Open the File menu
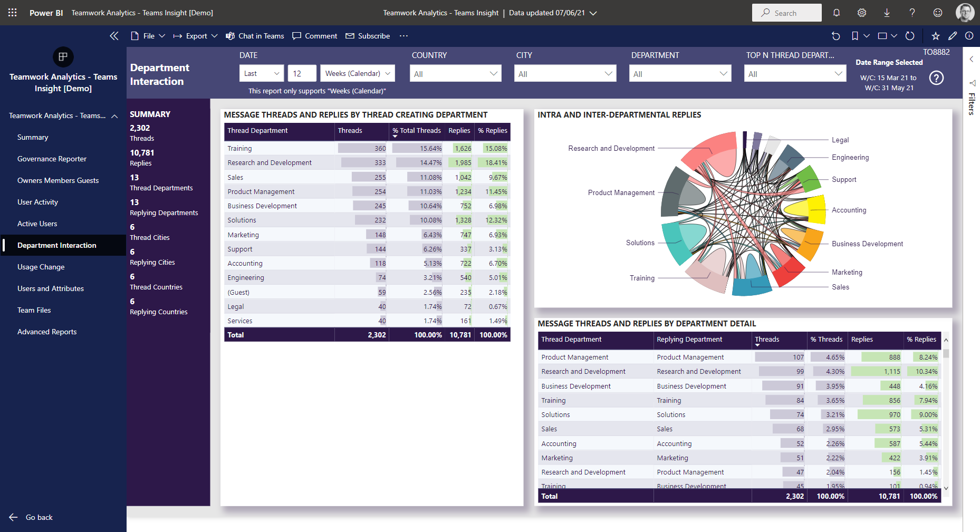Image resolution: width=980 pixels, height=532 pixels. point(148,36)
